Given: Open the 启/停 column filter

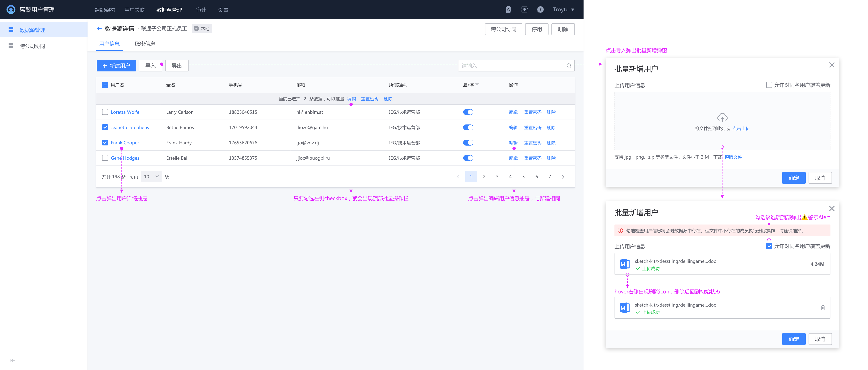Looking at the screenshot, I should pos(477,85).
